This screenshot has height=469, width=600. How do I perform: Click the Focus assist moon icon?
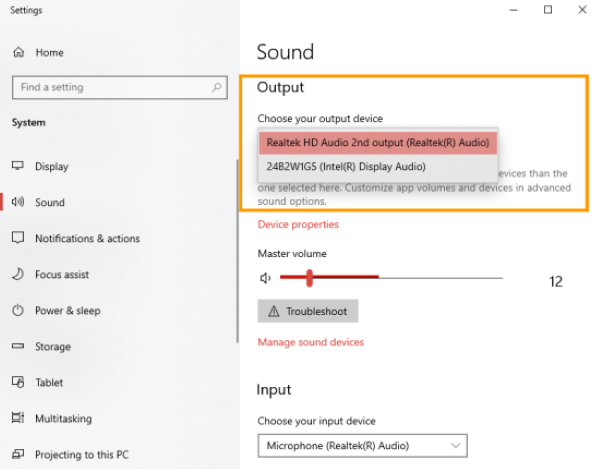tap(18, 274)
